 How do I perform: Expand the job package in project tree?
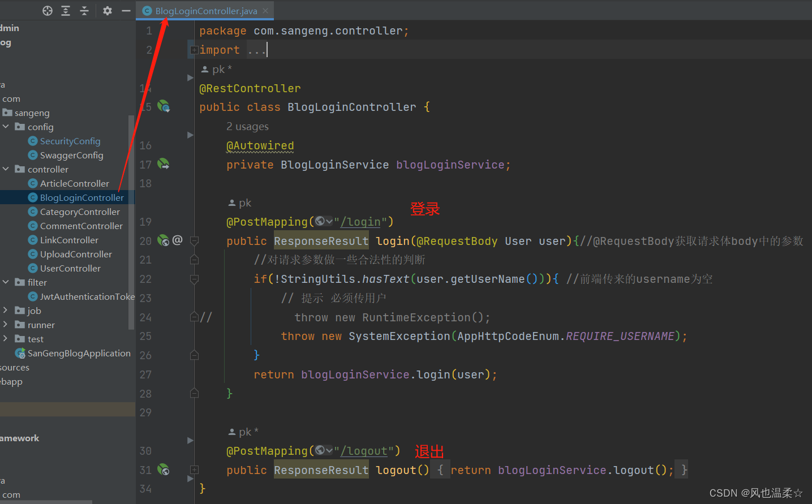click(x=6, y=311)
